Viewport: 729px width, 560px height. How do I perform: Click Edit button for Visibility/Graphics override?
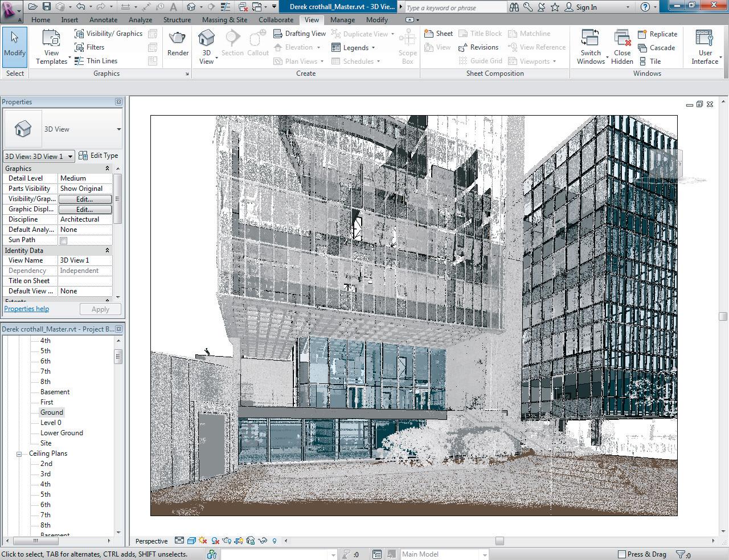pos(85,199)
